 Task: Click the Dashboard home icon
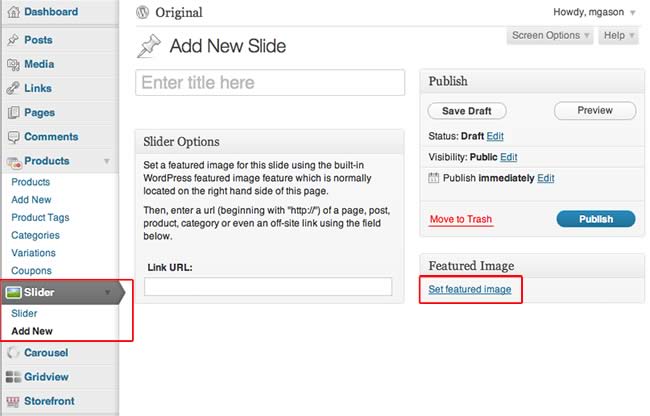pos(13,12)
